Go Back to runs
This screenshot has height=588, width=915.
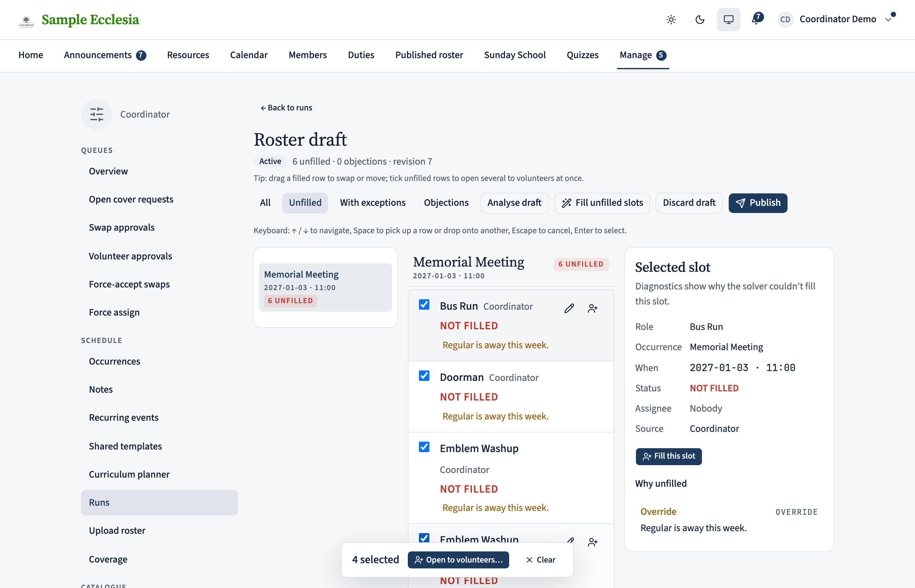(x=286, y=108)
